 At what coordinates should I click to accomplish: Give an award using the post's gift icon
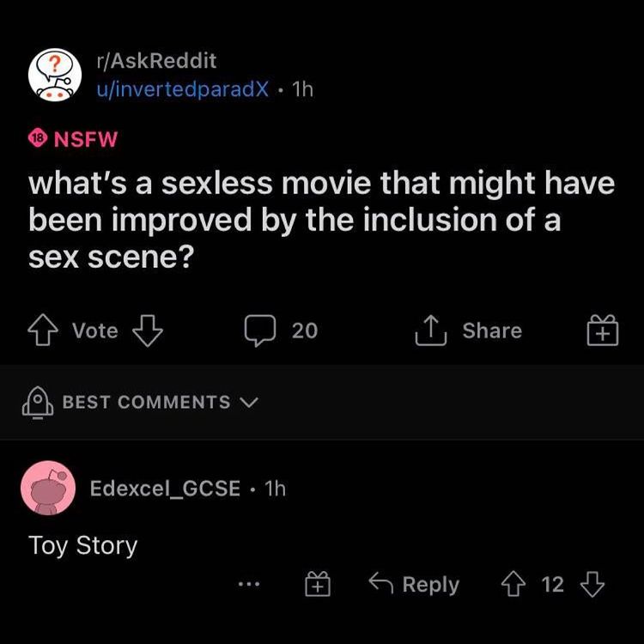click(x=603, y=331)
